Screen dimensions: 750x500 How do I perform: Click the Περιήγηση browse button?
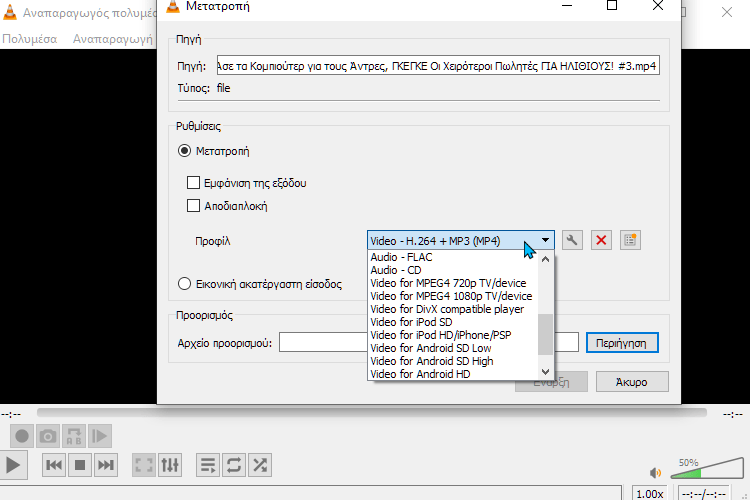(x=622, y=343)
